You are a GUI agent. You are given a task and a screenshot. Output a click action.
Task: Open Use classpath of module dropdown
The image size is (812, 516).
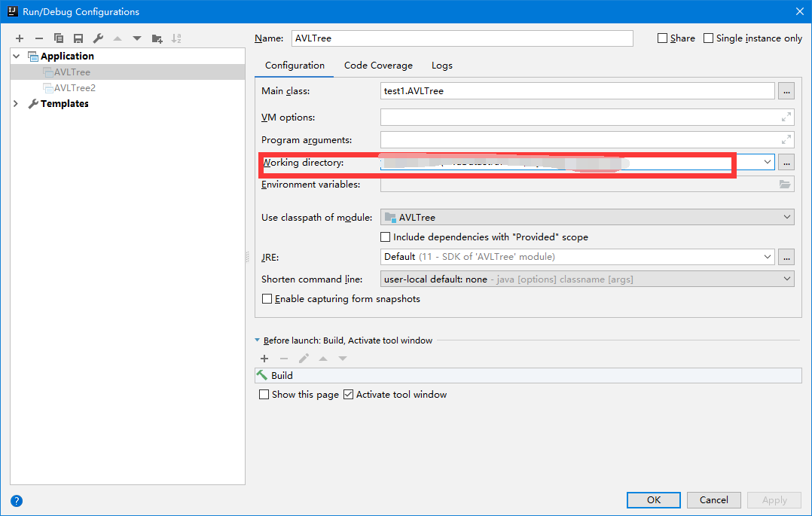click(786, 217)
